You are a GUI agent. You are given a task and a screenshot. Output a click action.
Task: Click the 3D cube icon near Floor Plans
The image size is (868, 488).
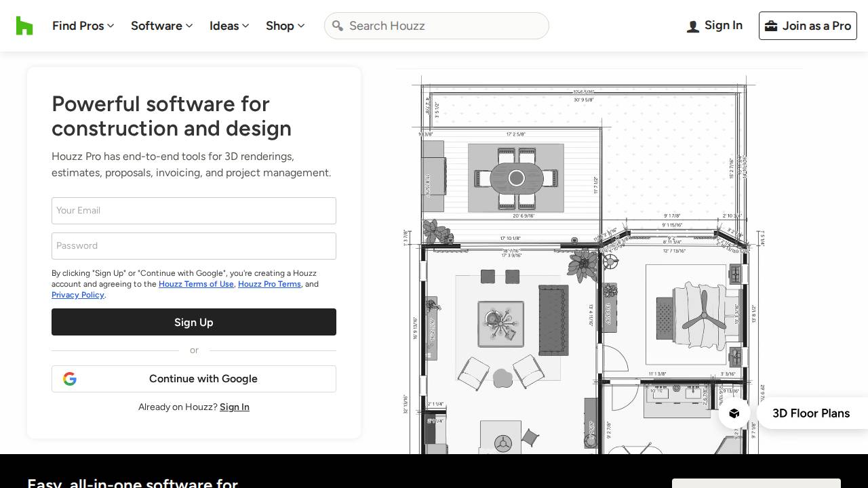coord(734,413)
